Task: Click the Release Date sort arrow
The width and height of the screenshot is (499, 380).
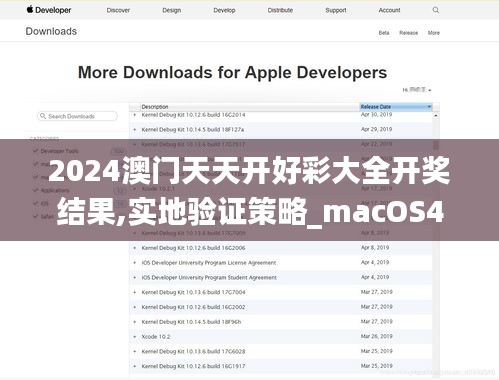Action: click(429, 107)
